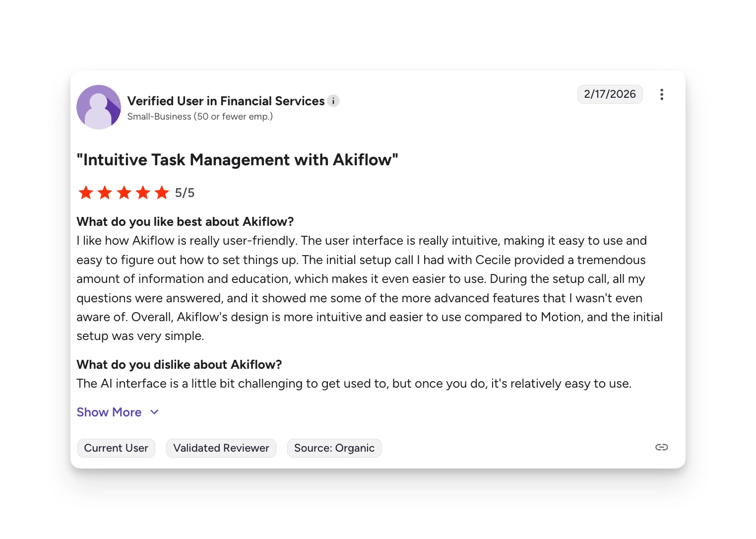Click the Show More link text

109,412
